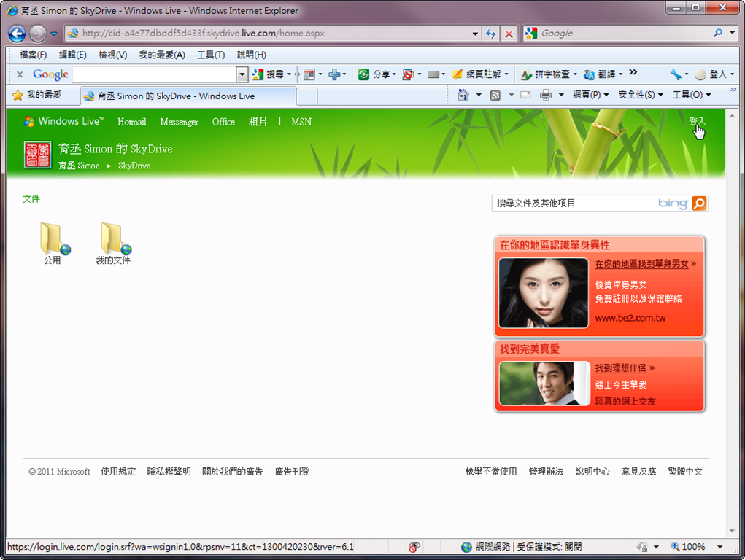The height and width of the screenshot is (560, 745).
Task: Click the RSS feeds icon
Action: pos(495,95)
